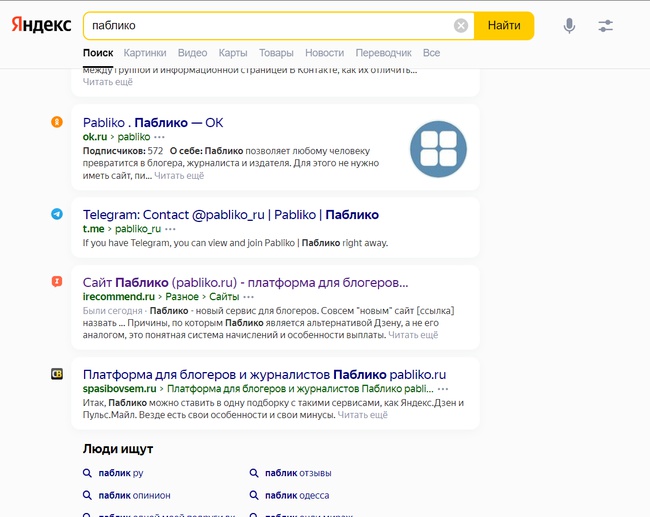
Task: Click magnifier icon beside паблик отзывы
Action: click(254, 473)
